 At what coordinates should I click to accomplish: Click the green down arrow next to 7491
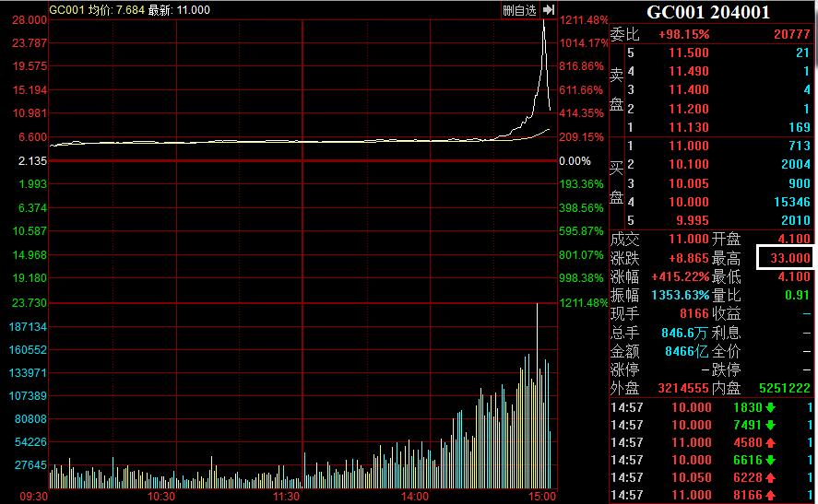[769, 425]
